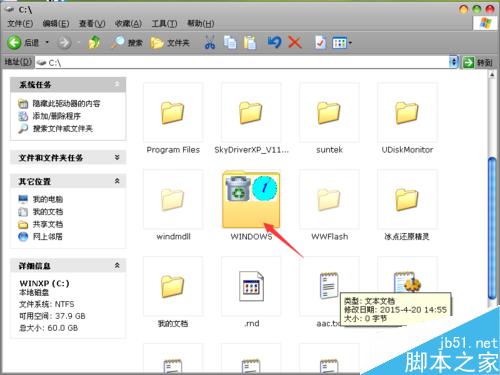Click the scrollbar up arrow

coord(492,75)
